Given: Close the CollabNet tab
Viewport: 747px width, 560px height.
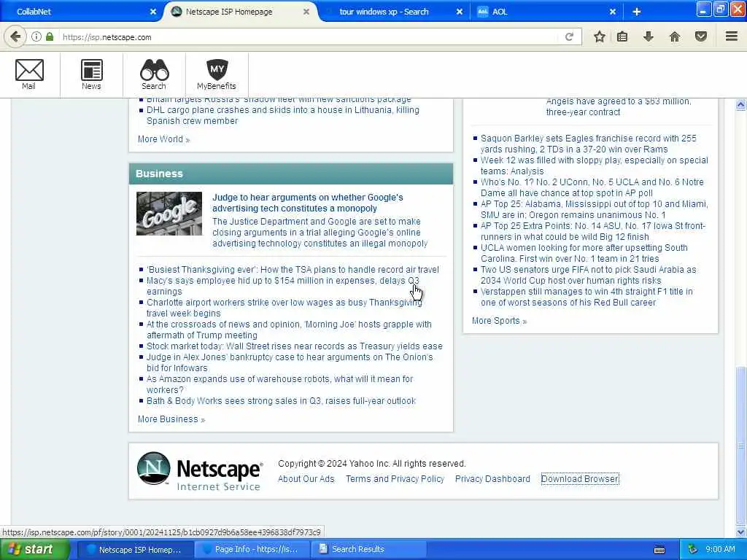Looking at the screenshot, I should (x=153, y=12).
